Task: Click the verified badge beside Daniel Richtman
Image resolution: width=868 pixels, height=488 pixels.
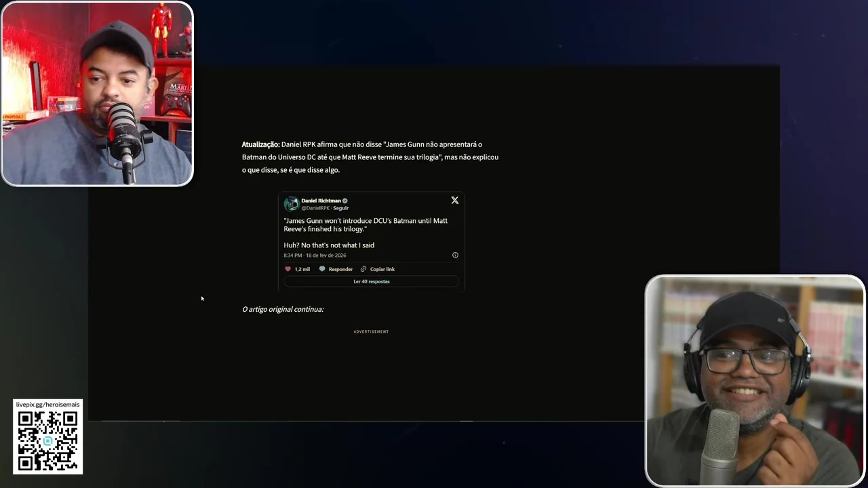Action: click(345, 201)
